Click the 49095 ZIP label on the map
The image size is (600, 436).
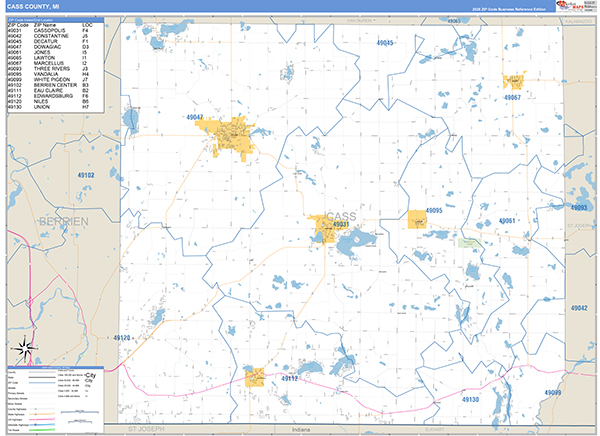click(434, 211)
